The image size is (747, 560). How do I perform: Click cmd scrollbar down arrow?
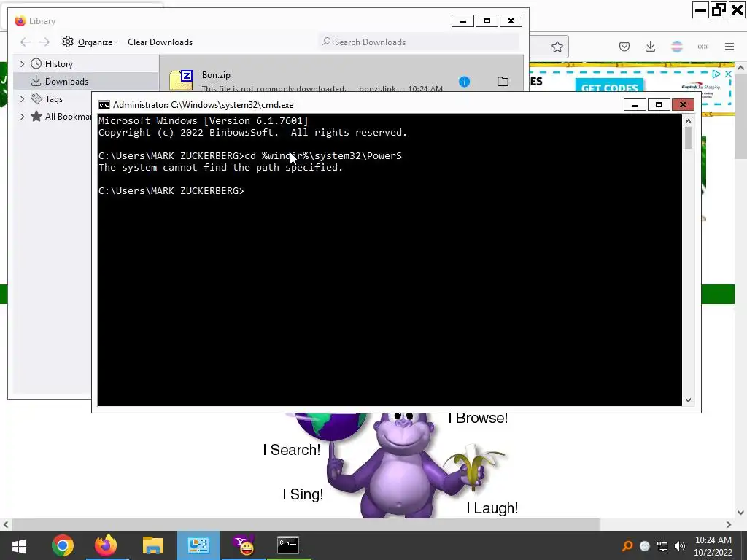coord(688,400)
